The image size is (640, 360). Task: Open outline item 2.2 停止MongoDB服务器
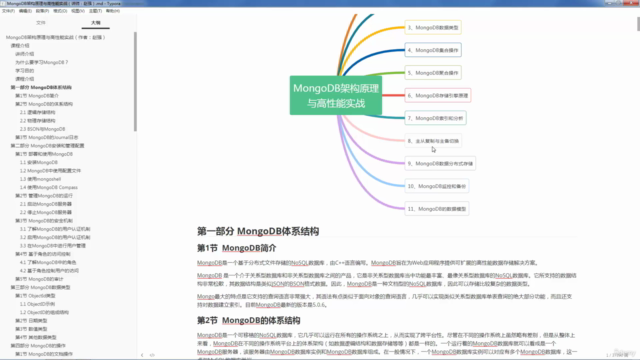pos(46,212)
